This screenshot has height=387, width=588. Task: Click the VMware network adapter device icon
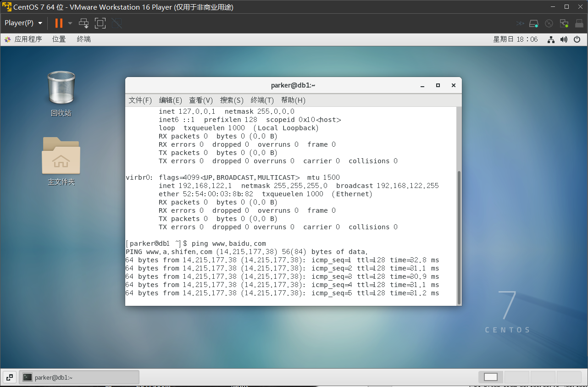[x=564, y=23]
